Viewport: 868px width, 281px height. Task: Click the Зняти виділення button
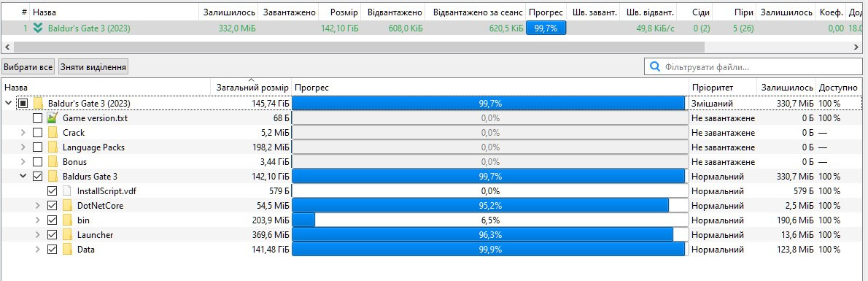click(x=93, y=67)
